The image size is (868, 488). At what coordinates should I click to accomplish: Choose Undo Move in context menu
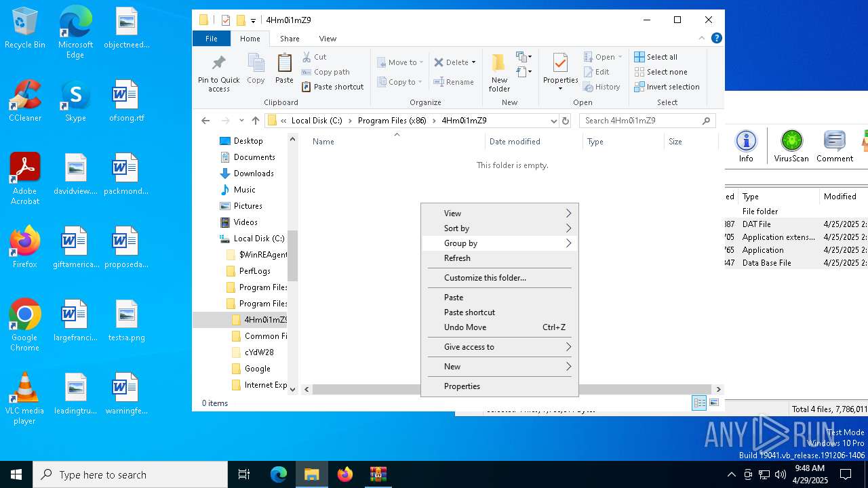(500, 327)
